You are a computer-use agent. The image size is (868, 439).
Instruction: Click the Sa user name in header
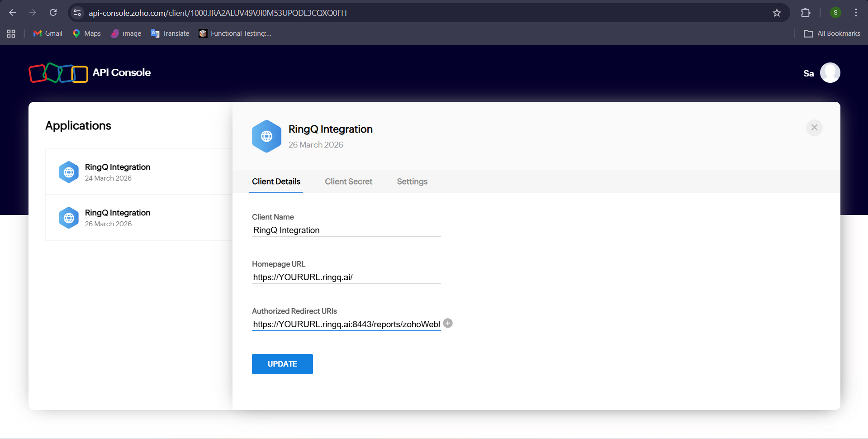tap(808, 73)
